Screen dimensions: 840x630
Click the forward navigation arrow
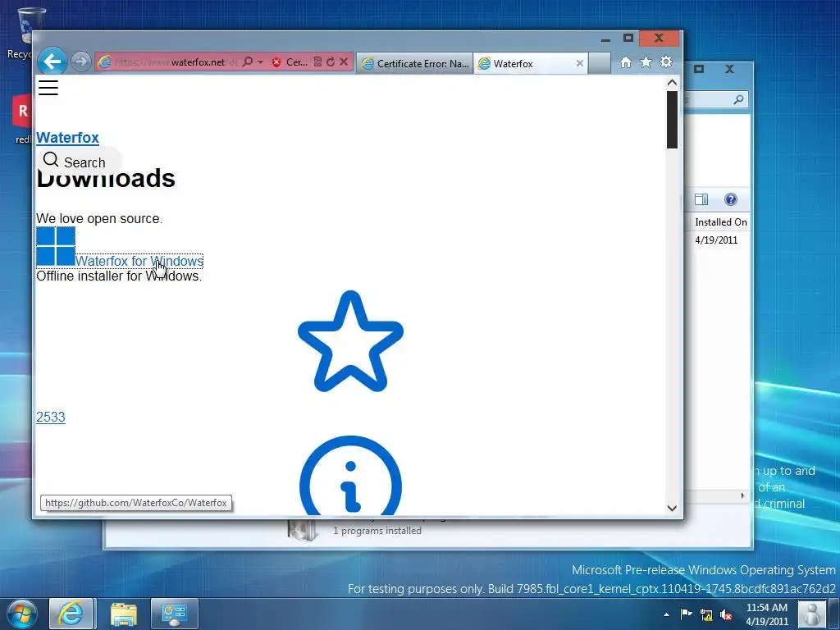(81, 62)
